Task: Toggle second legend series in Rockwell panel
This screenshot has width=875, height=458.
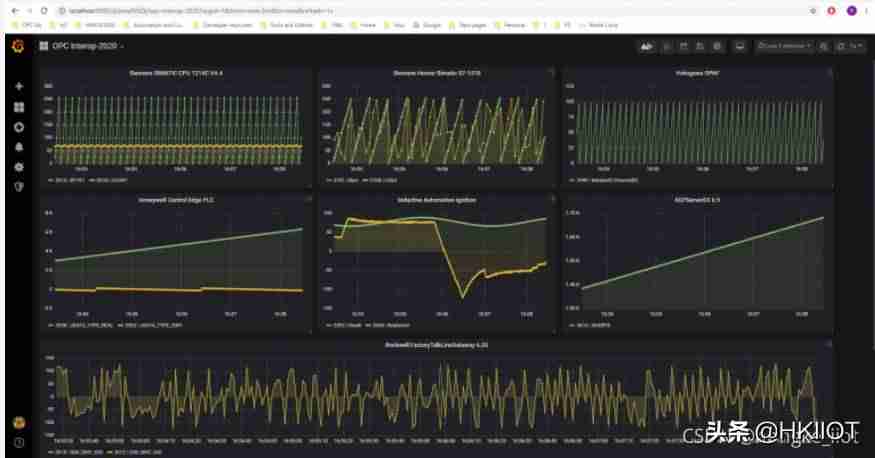Action: 134,452
